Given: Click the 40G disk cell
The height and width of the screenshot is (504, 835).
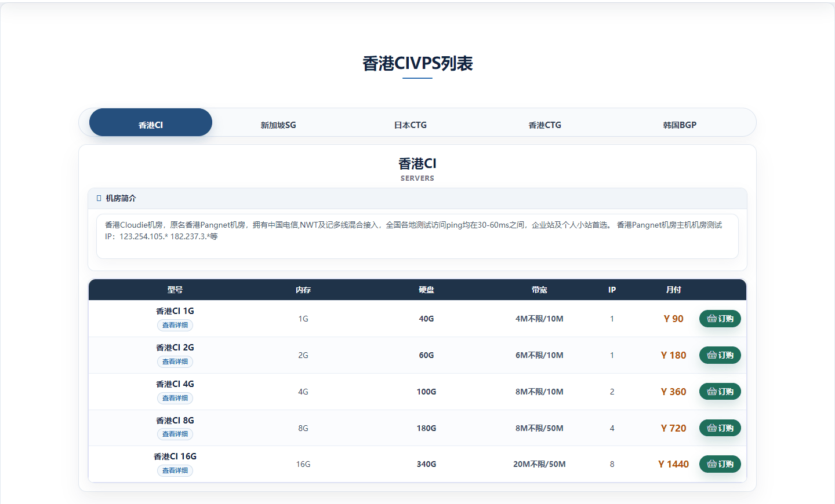Looking at the screenshot, I should click(427, 319).
